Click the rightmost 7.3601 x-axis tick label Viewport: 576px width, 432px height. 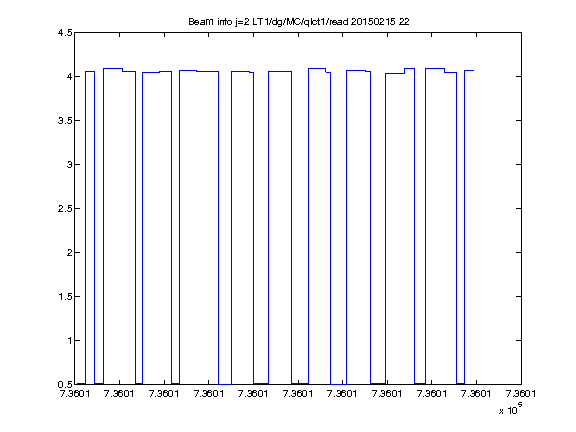coord(521,394)
